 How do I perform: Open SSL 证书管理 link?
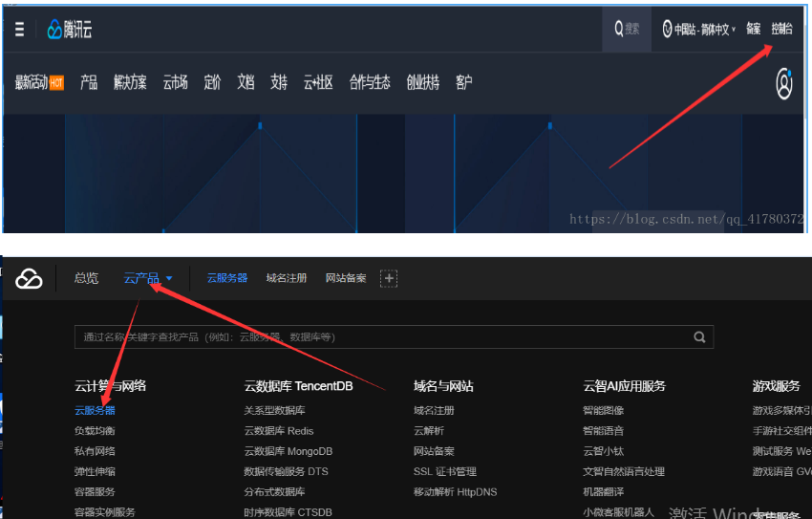(445, 472)
